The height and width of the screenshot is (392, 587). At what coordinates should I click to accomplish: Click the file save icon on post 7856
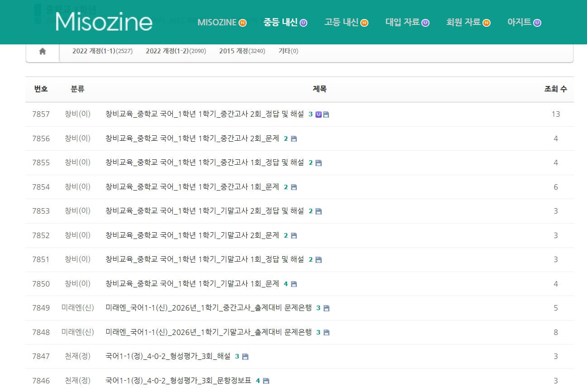[x=294, y=139]
